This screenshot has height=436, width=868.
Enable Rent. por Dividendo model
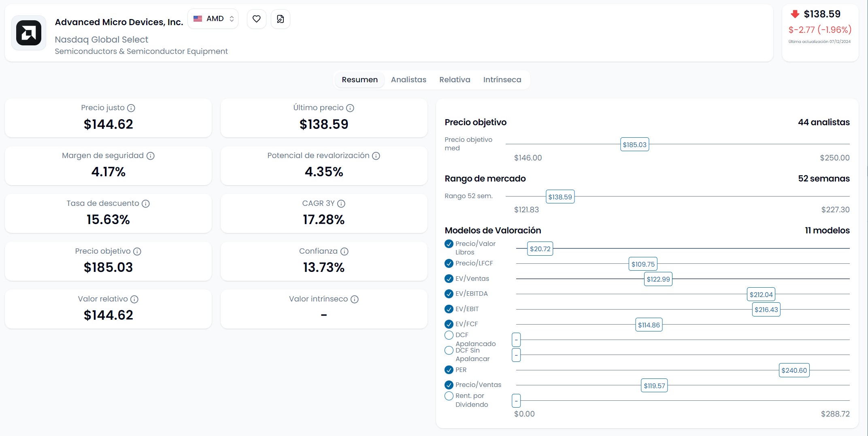point(449,396)
